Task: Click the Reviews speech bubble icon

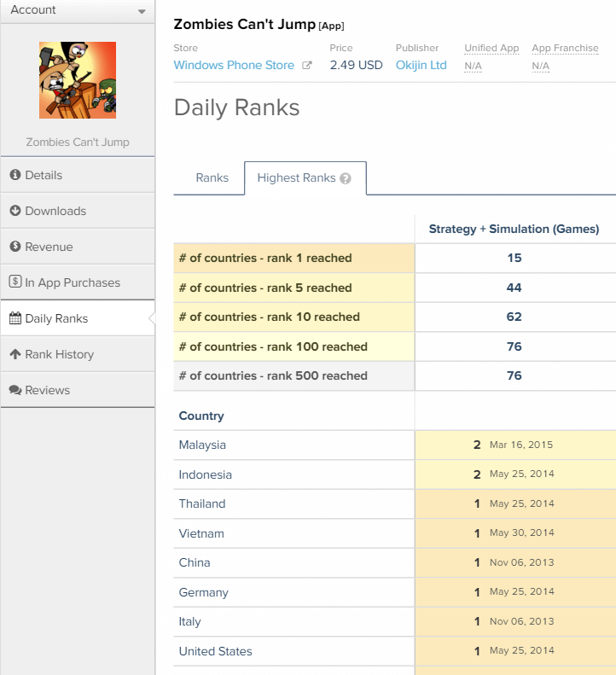Action: pyautogui.click(x=15, y=390)
